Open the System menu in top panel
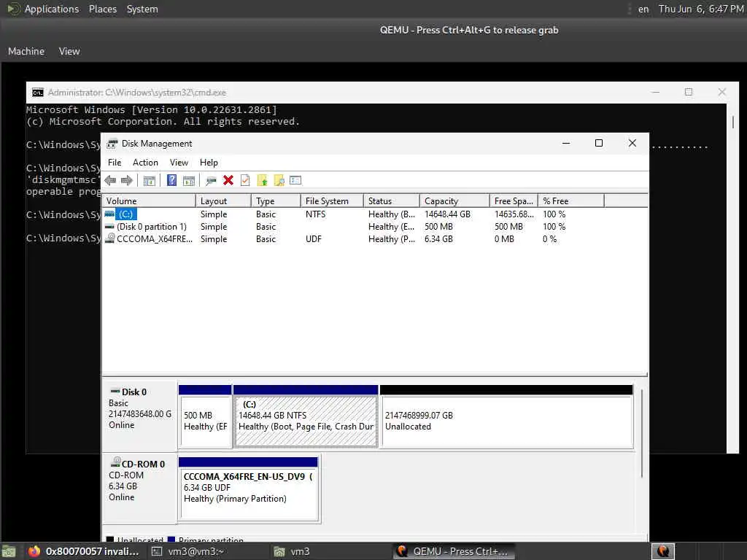 click(142, 9)
